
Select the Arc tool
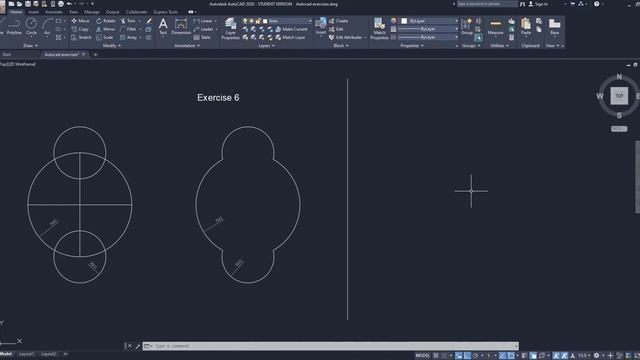(47, 26)
